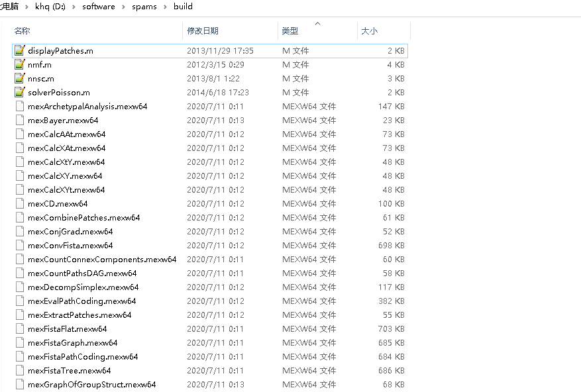The height and width of the screenshot is (392, 581).
Task: Click the 61 KB size value
Action: point(394,217)
